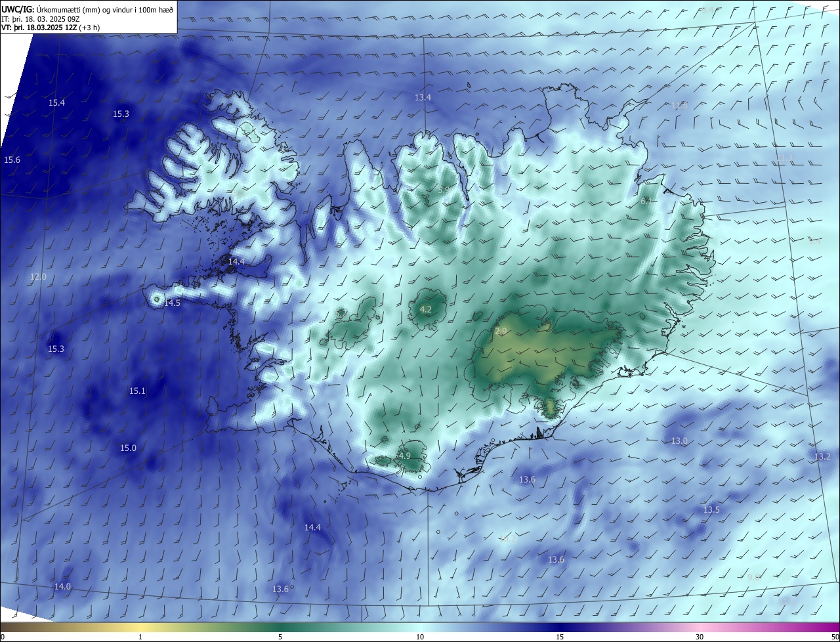
Task: Click the 13.4 value north of Iceland
Action: [x=423, y=98]
